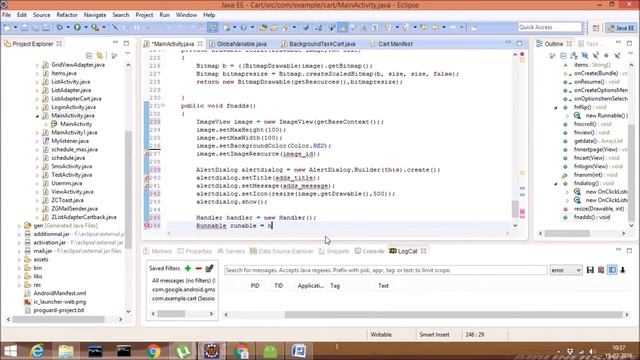
Task: Expand the assets folder
Action: [19, 259]
